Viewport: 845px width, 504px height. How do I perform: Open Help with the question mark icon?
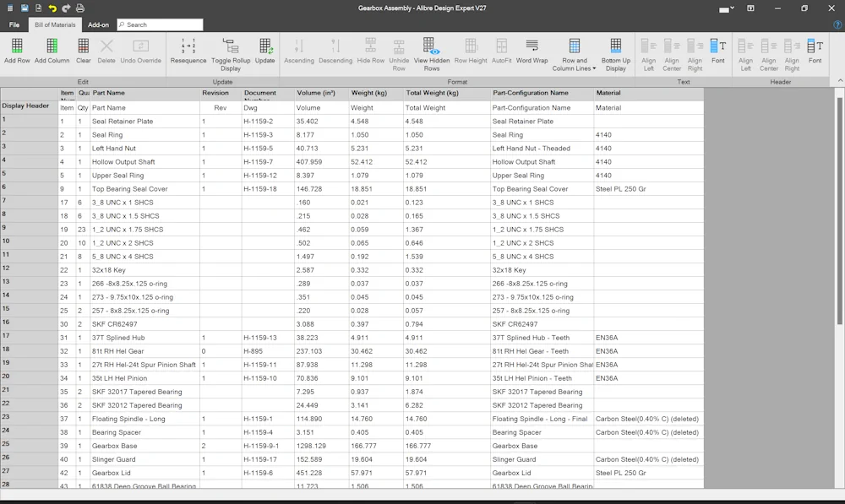837,24
